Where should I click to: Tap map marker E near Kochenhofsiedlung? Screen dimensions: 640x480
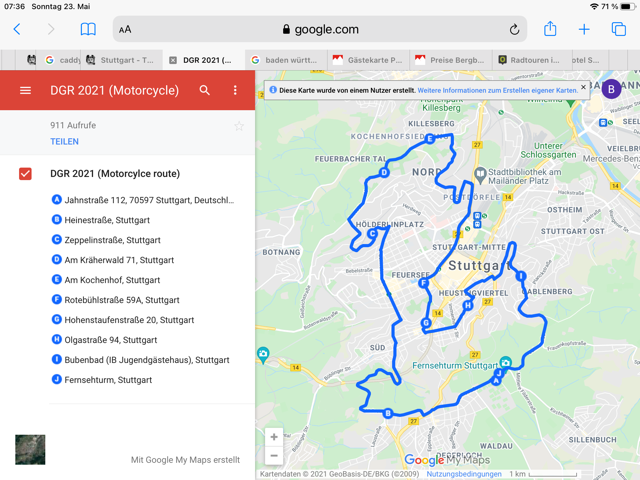pos(429,139)
